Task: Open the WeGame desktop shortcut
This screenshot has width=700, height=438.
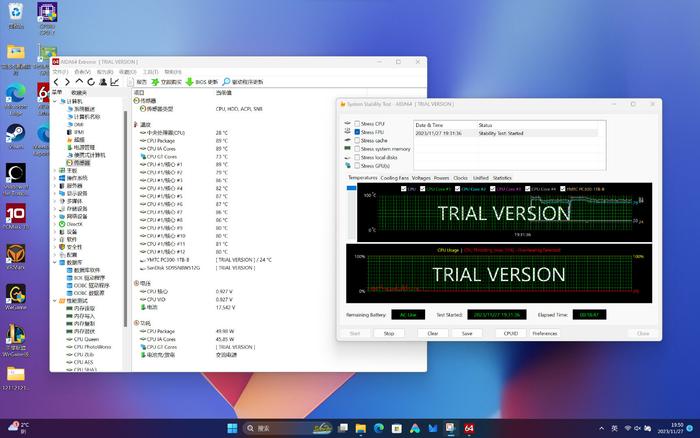Action: click(x=16, y=297)
